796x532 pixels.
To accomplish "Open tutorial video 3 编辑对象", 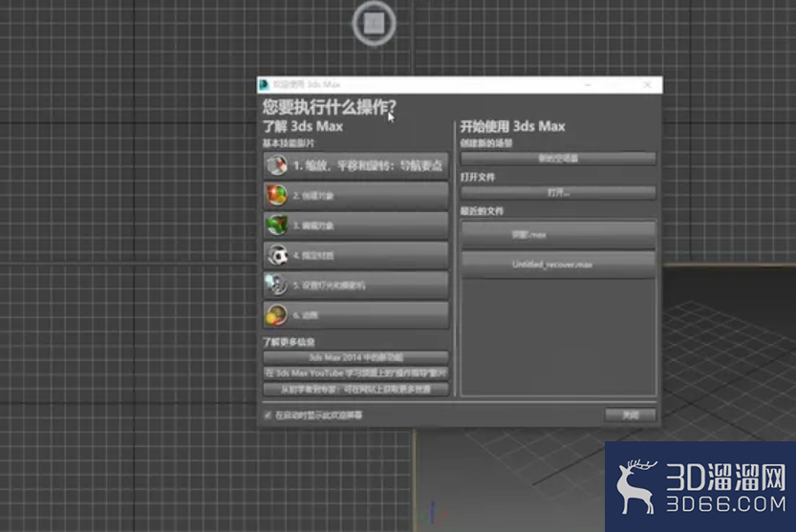I will (355, 225).
